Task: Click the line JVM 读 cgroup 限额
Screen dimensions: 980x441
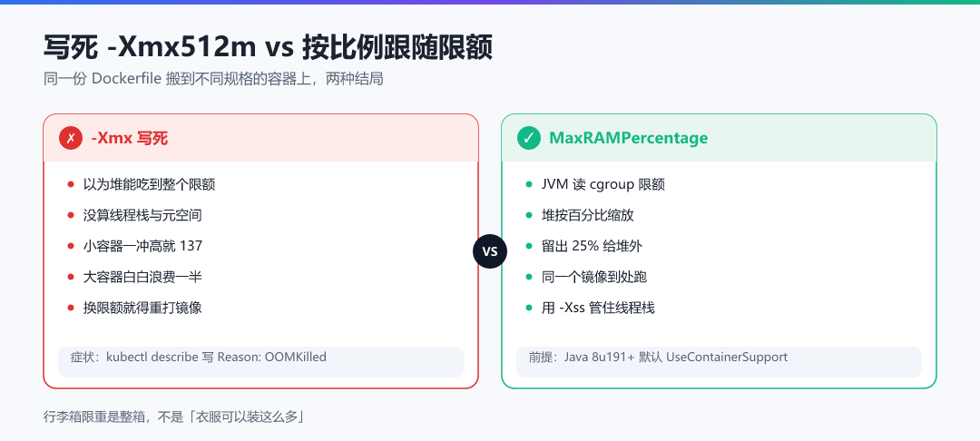Action: pos(603,184)
